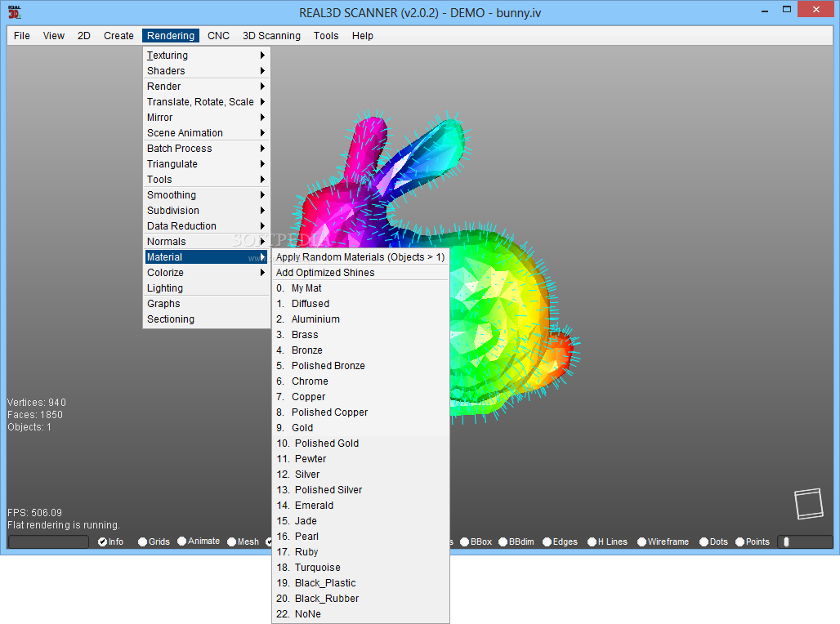The width and height of the screenshot is (840, 624).
Task: Open the Render submenu
Action: tap(206, 87)
